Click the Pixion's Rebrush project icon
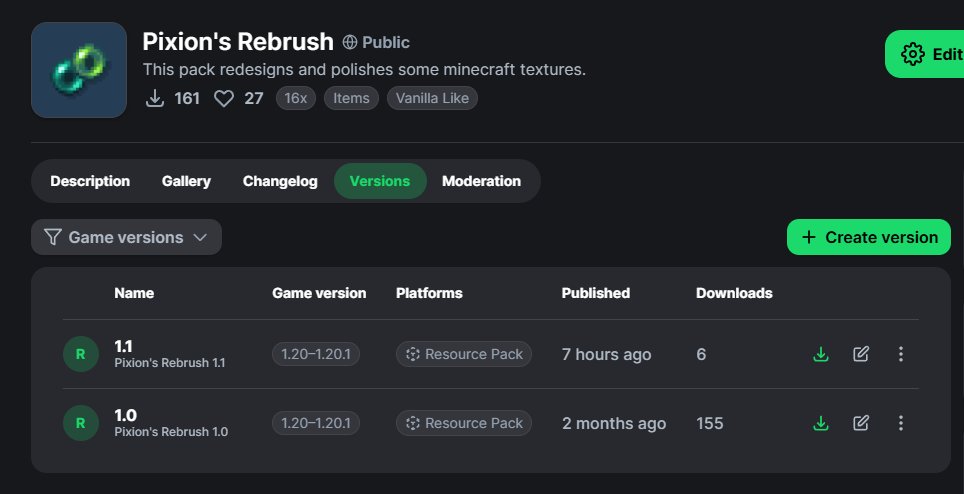 (79, 70)
